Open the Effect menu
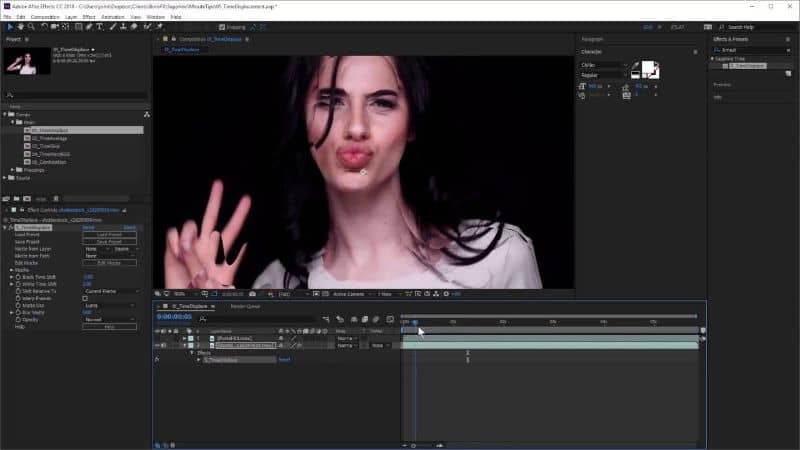Viewport: 800px width, 450px height. pyautogui.click(x=89, y=17)
